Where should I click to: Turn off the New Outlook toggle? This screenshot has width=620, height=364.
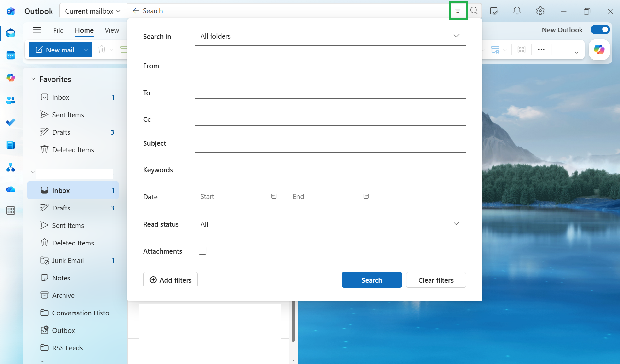600,30
